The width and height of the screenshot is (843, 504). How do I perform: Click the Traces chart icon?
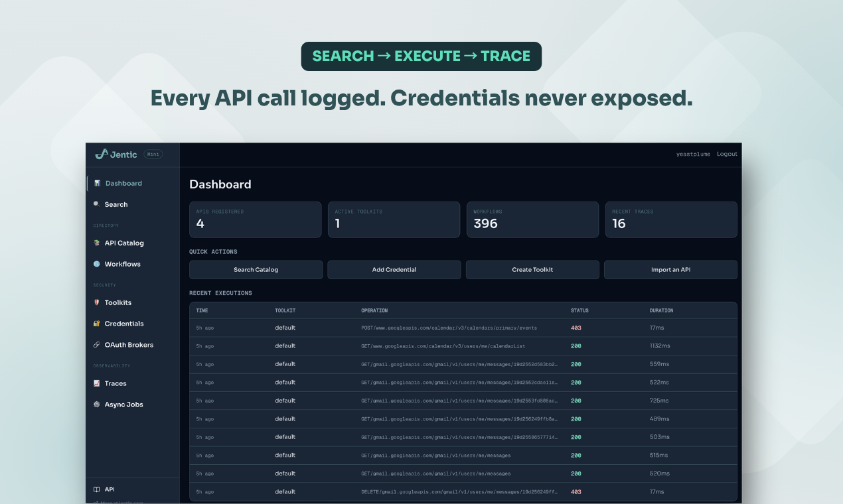(x=97, y=383)
